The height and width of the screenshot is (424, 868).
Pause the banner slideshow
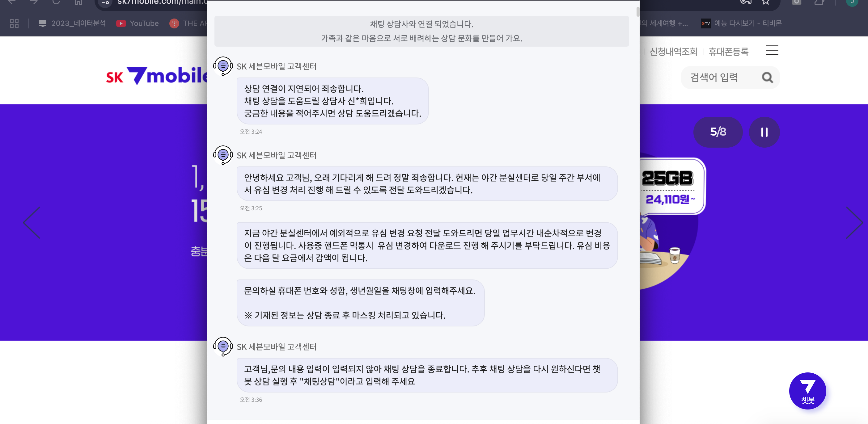click(764, 132)
